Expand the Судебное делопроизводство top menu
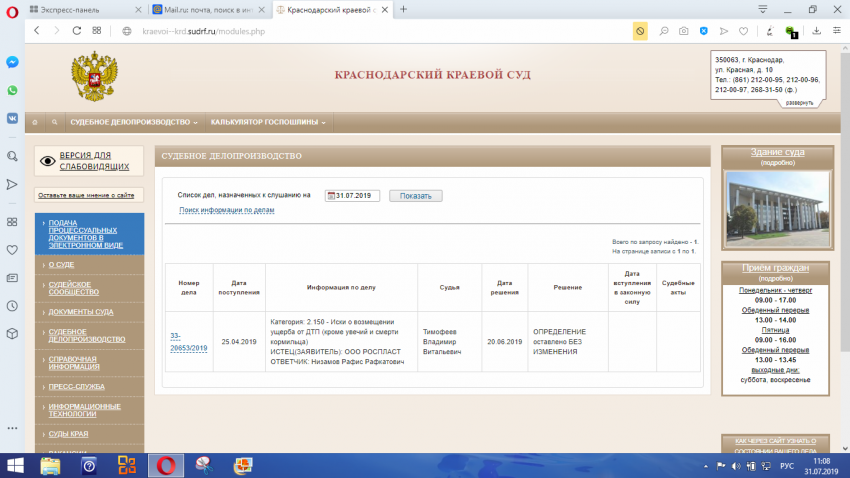The height and width of the screenshot is (478, 850). tap(134, 122)
